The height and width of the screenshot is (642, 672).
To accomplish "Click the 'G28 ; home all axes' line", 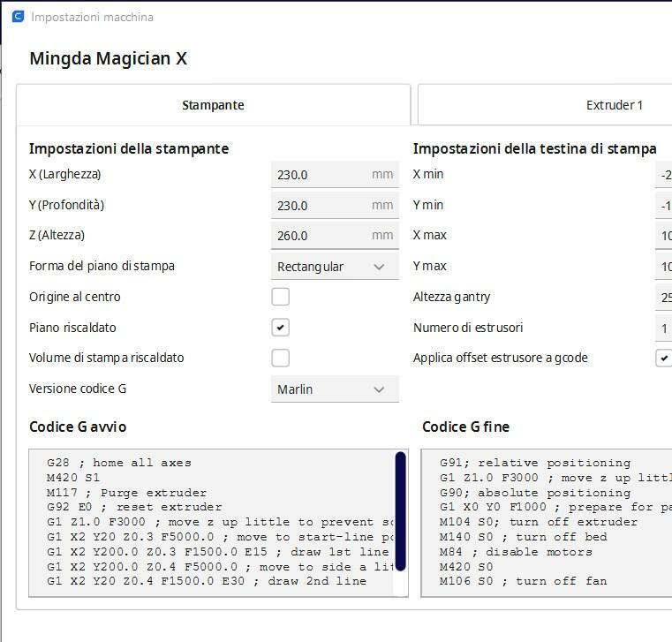I will click(119, 463).
